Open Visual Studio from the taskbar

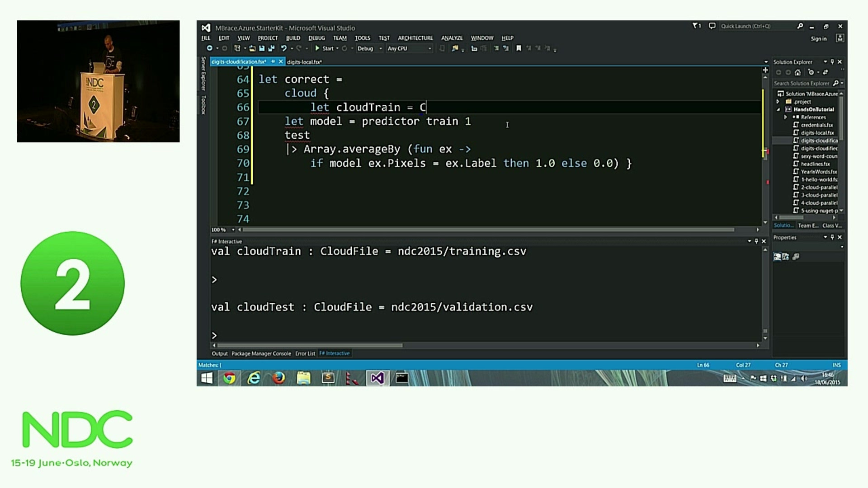click(x=377, y=378)
